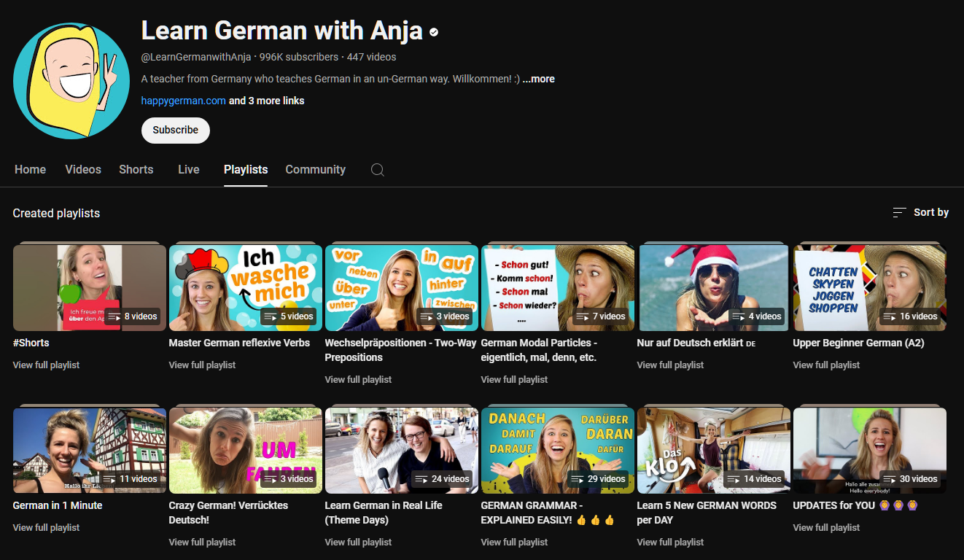Open UPDATES for YOU playlist thumbnail
Screen dimensions: 964x560
(870, 450)
